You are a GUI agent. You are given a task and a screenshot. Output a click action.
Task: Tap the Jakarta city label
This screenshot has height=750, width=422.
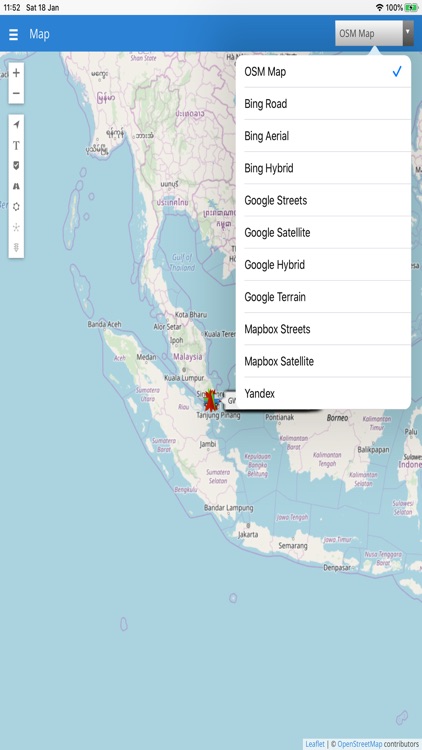[248, 534]
